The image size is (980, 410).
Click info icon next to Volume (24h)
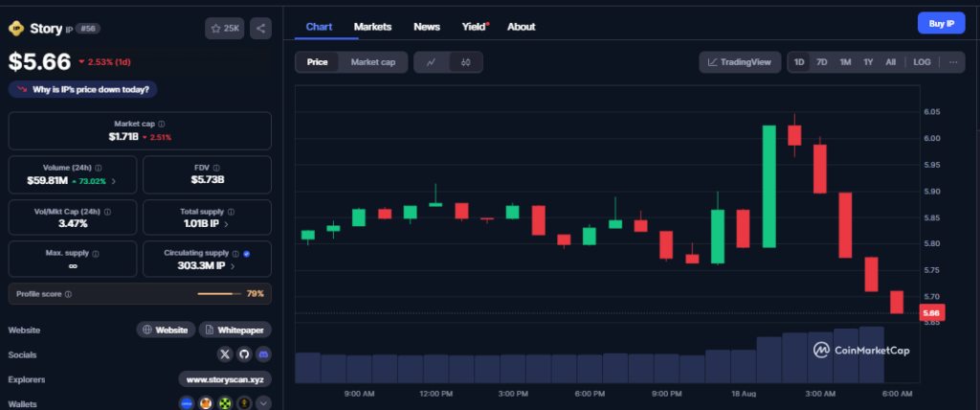[99, 168]
